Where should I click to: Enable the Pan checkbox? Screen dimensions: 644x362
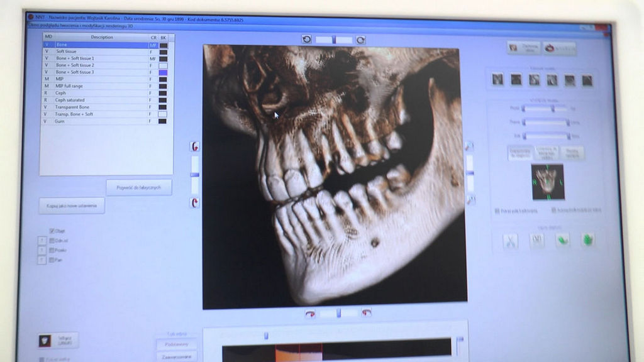(52, 259)
